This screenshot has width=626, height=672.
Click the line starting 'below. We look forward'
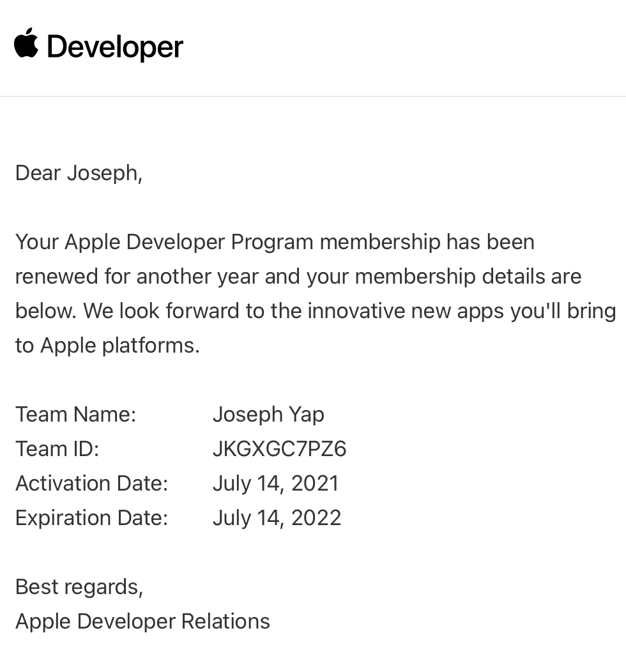point(316,312)
